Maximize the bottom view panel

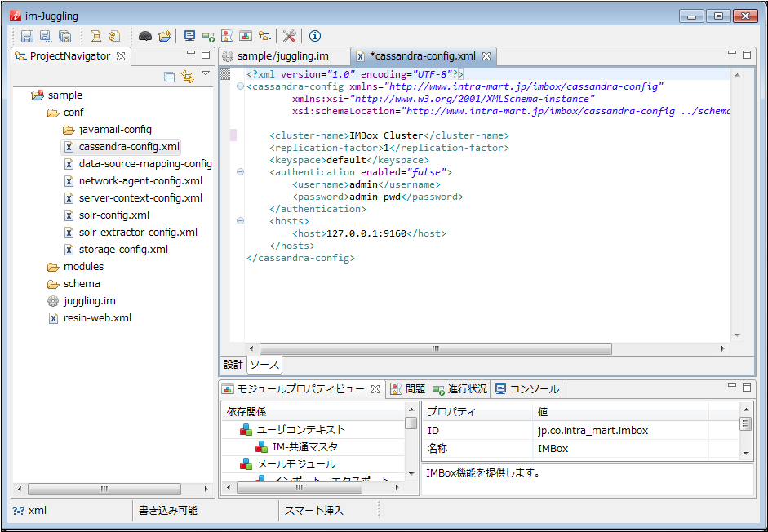747,388
